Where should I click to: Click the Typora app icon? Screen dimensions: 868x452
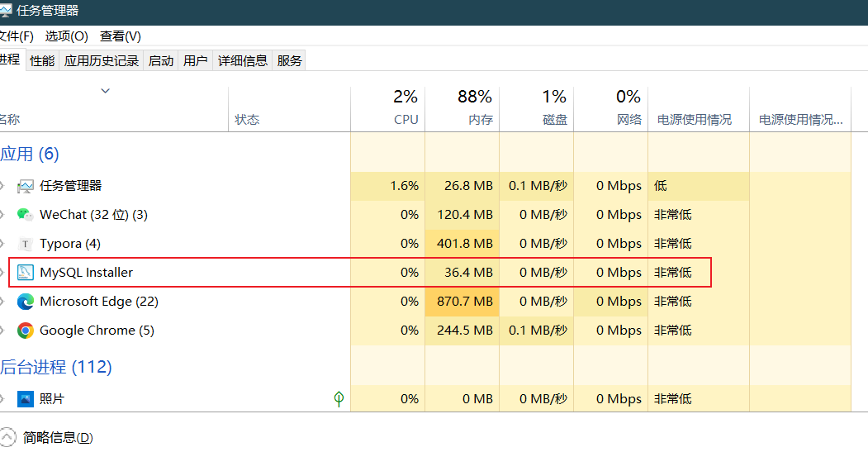[26, 244]
